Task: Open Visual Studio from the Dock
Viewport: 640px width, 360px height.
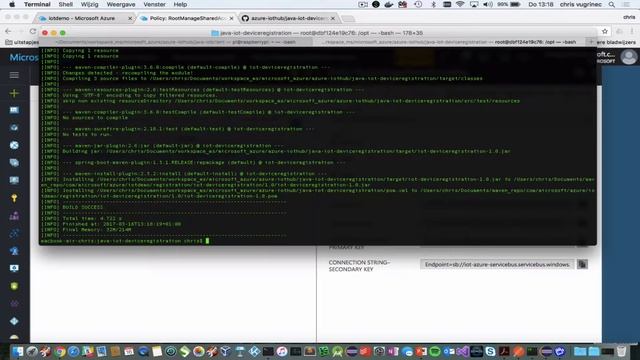Action: pyautogui.click(x=462, y=352)
